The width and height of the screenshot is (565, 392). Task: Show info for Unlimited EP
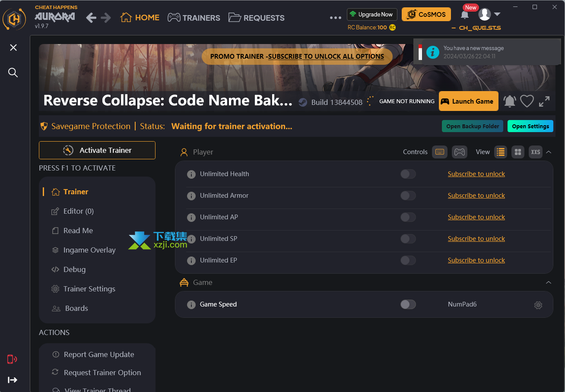point(191,261)
